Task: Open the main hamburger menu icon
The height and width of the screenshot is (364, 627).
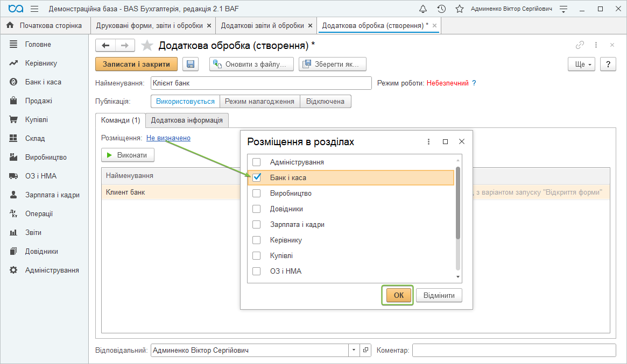Action: [x=34, y=9]
